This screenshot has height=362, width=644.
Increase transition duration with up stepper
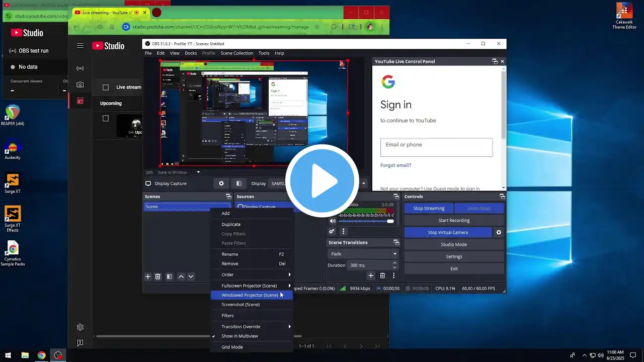pos(394,262)
